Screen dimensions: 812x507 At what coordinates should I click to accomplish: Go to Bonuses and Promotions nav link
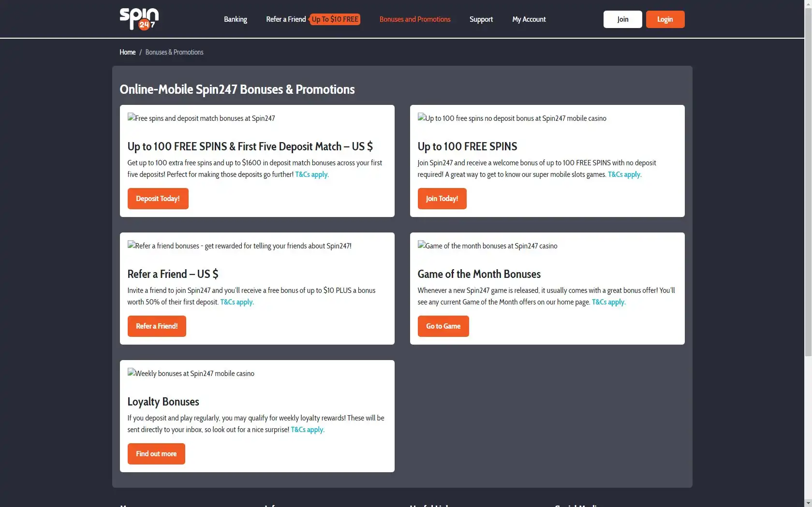pyautogui.click(x=414, y=19)
